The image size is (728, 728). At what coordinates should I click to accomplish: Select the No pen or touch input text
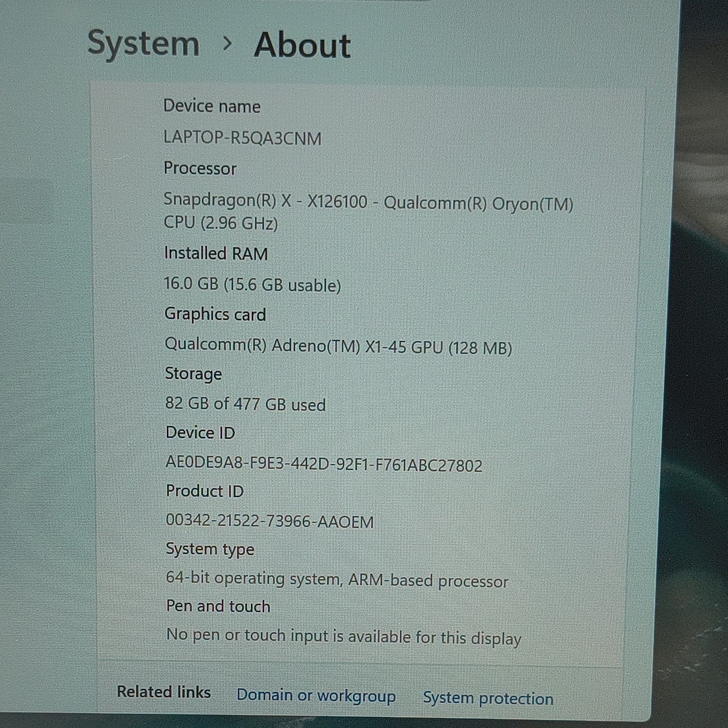coord(344,637)
